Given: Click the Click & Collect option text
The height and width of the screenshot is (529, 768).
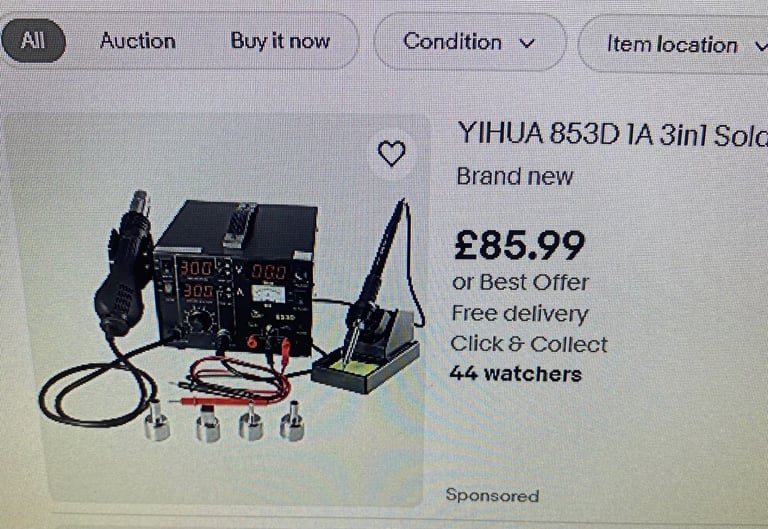Looking at the screenshot, I should coord(529,344).
